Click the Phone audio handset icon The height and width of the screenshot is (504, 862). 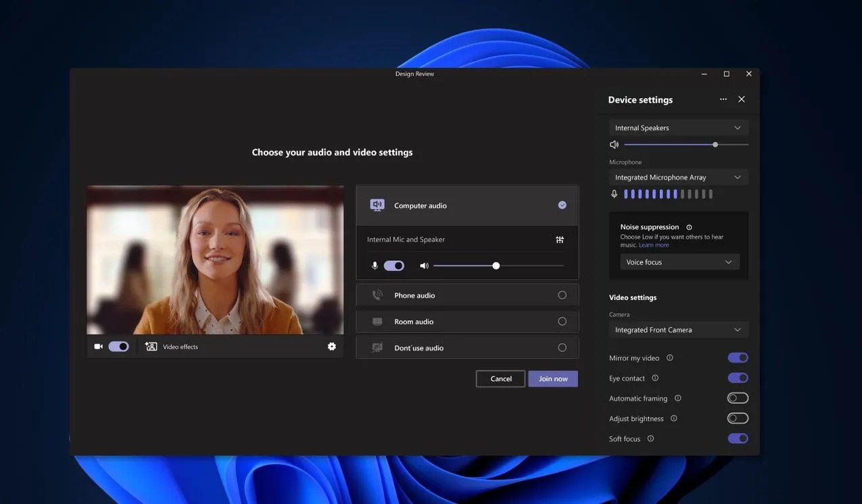pos(377,295)
